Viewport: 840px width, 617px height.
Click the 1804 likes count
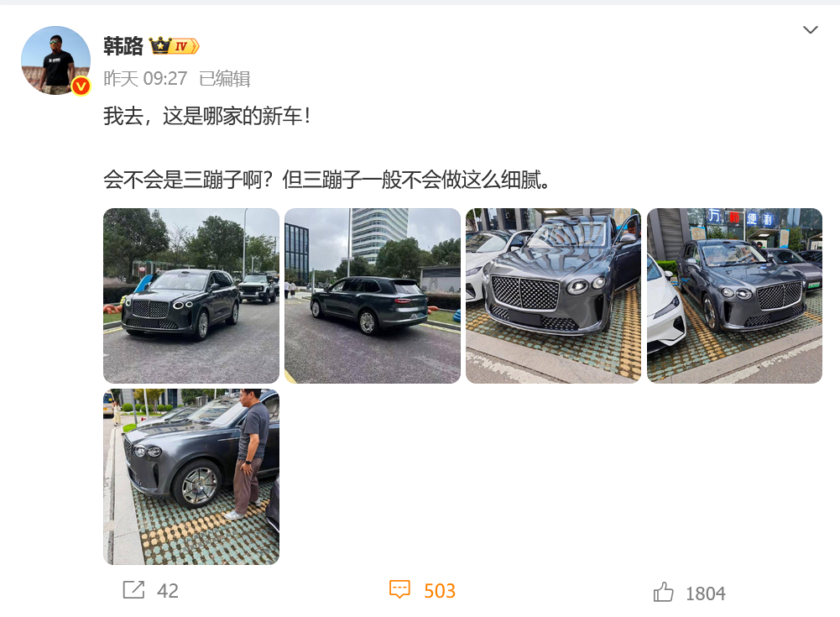[706, 593]
